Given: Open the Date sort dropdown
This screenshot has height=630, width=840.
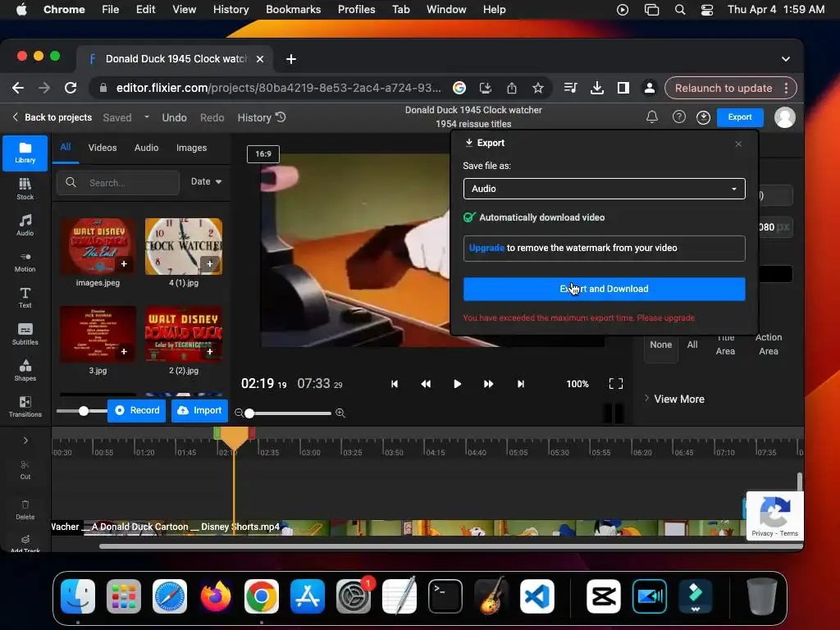Looking at the screenshot, I should [206, 181].
